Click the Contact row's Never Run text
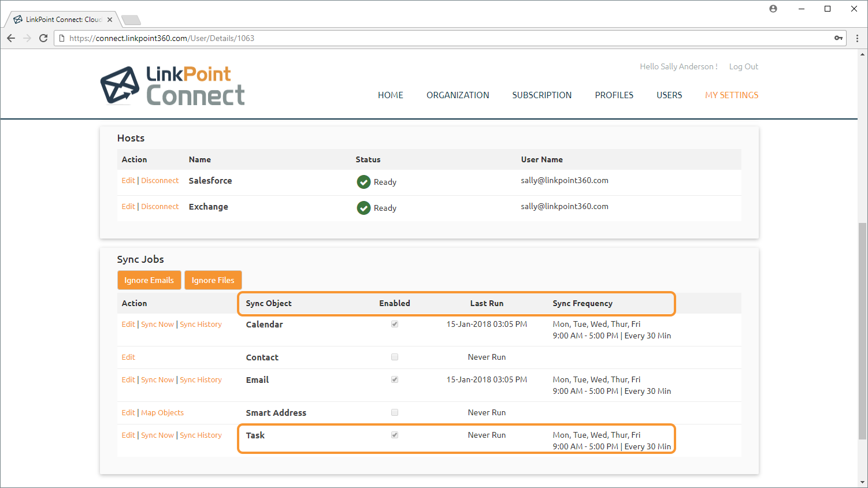868x488 pixels. click(x=487, y=357)
